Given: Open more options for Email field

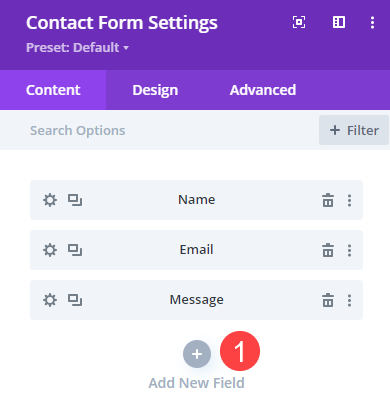Looking at the screenshot, I should pyautogui.click(x=349, y=250).
